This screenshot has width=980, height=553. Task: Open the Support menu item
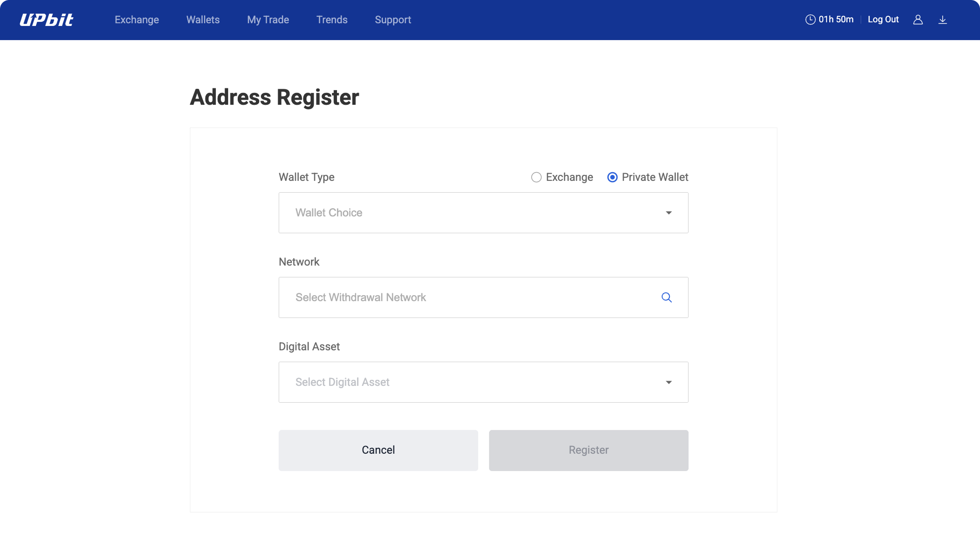(x=393, y=20)
